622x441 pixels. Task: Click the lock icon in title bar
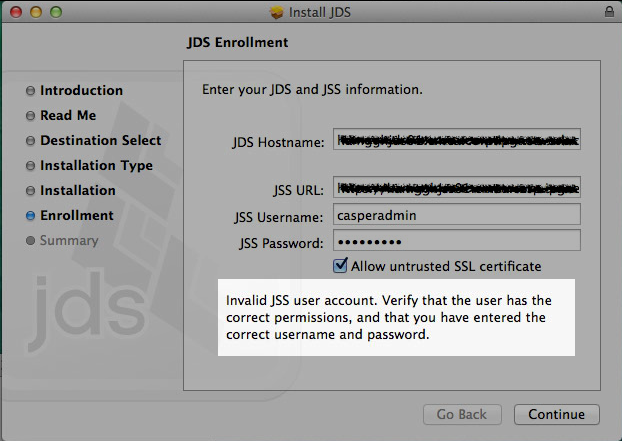pyautogui.click(x=609, y=12)
